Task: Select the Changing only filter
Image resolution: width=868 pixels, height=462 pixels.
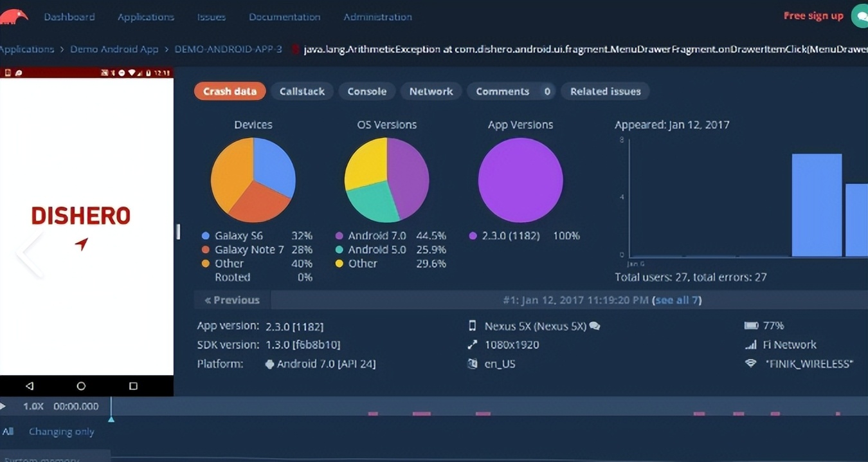Action: 62,432
